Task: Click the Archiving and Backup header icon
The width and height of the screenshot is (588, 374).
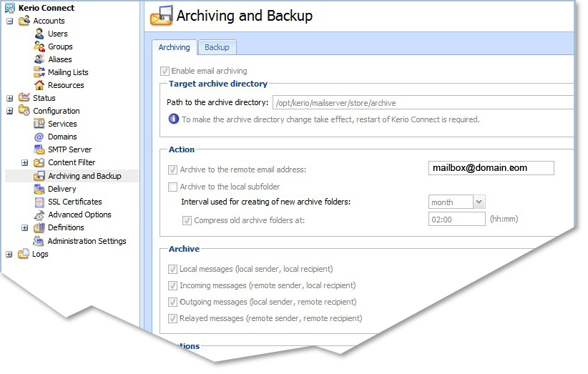Action: [162, 16]
